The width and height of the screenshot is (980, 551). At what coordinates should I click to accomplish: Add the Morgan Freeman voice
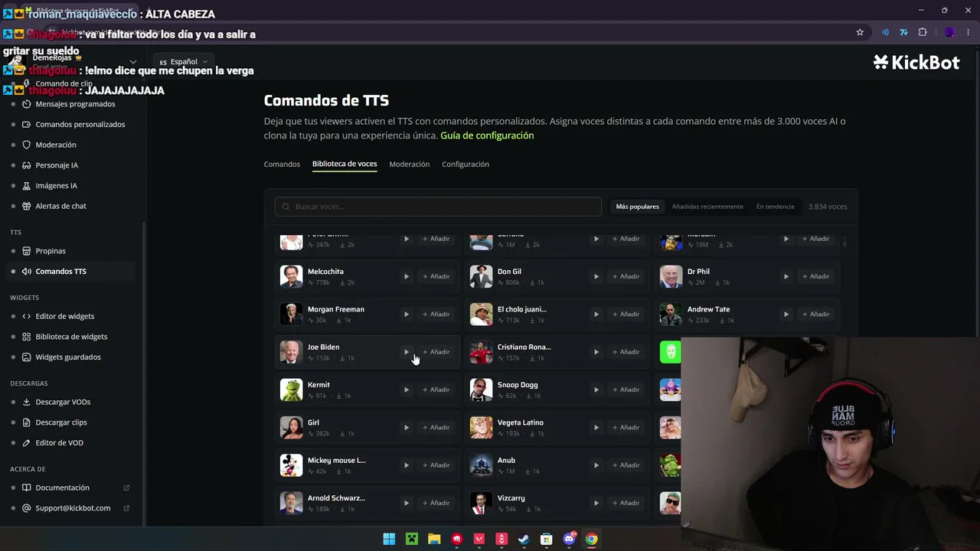tap(436, 314)
